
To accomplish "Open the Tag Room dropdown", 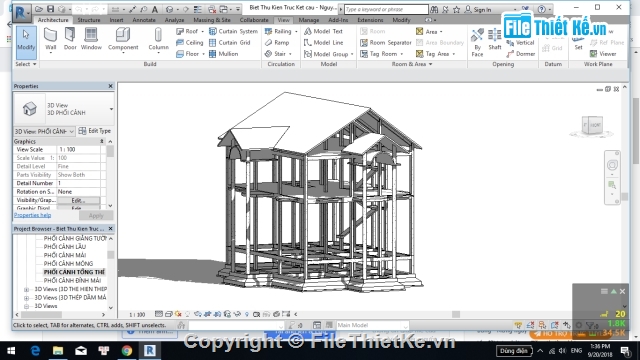I will pos(402,54).
